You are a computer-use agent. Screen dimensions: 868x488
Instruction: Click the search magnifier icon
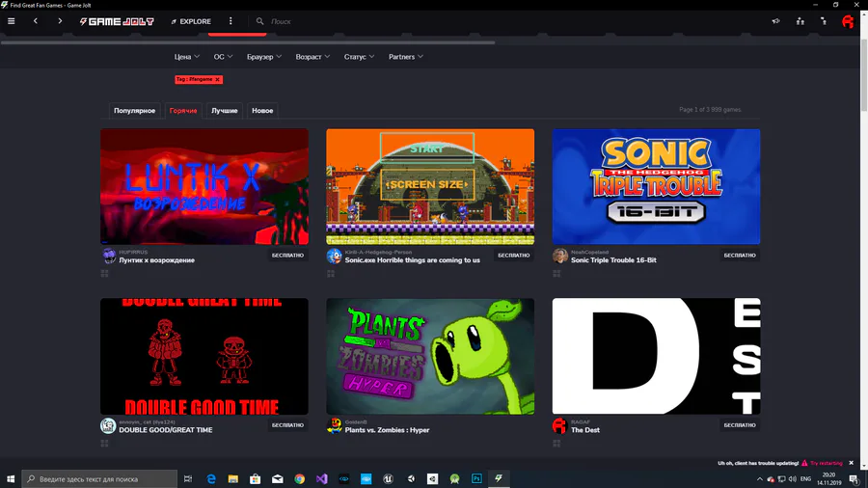pos(259,21)
